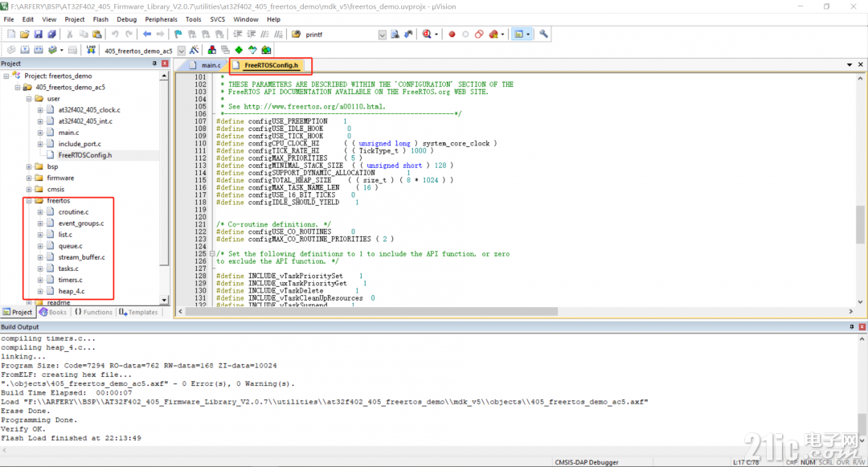868x467 pixels.
Task: Indent the selected lines with the indent icon
Action: click(x=237, y=35)
